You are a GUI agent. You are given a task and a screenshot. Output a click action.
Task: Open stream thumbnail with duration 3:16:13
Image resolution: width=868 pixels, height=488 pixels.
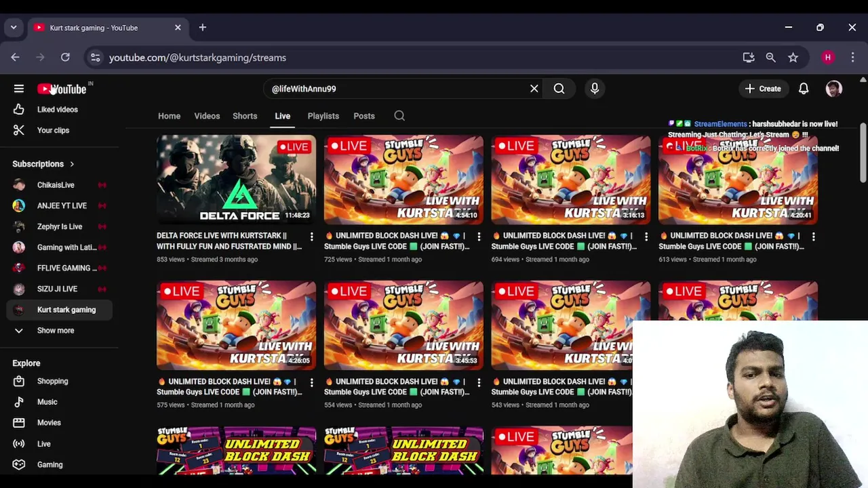click(571, 180)
